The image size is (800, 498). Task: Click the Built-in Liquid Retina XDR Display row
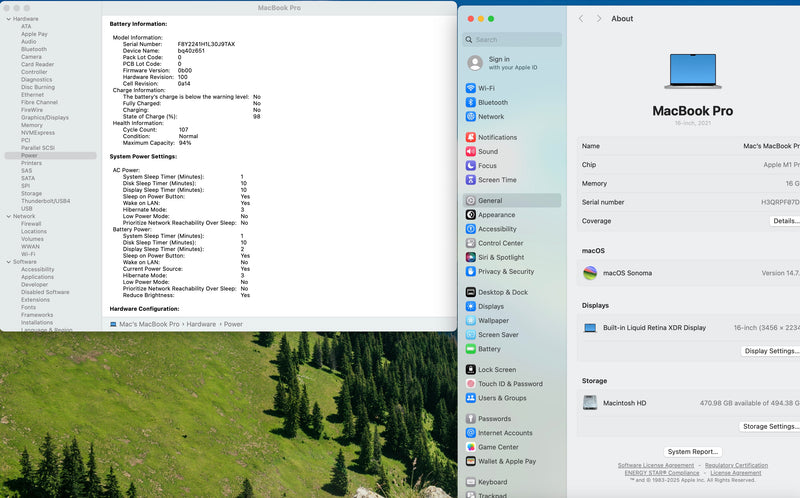689,328
